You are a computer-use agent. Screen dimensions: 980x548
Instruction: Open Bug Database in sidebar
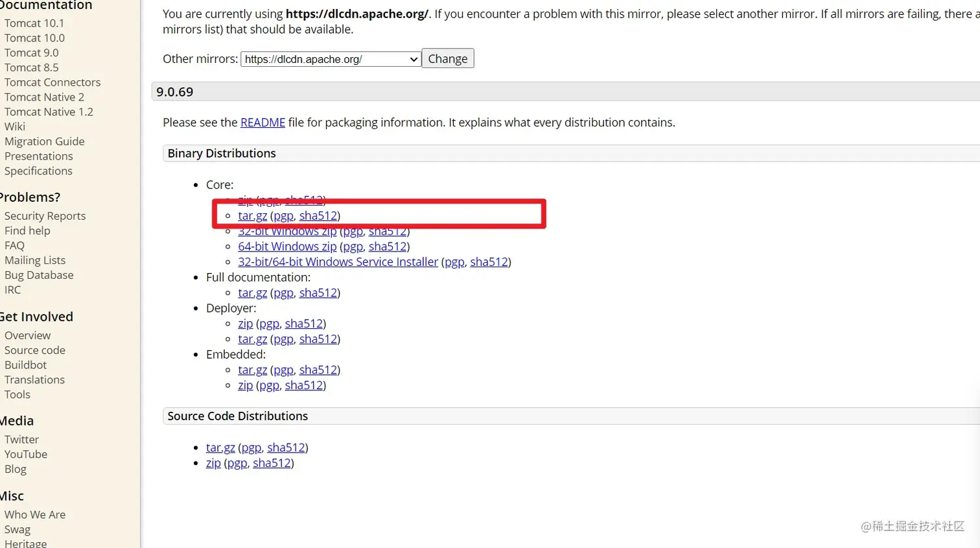[x=39, y=276]
